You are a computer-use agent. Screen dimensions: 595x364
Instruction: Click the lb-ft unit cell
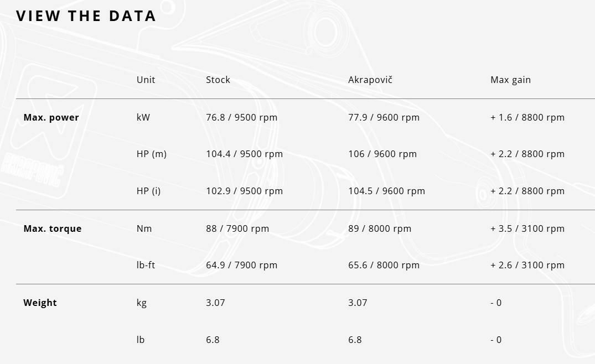point(146,265)
